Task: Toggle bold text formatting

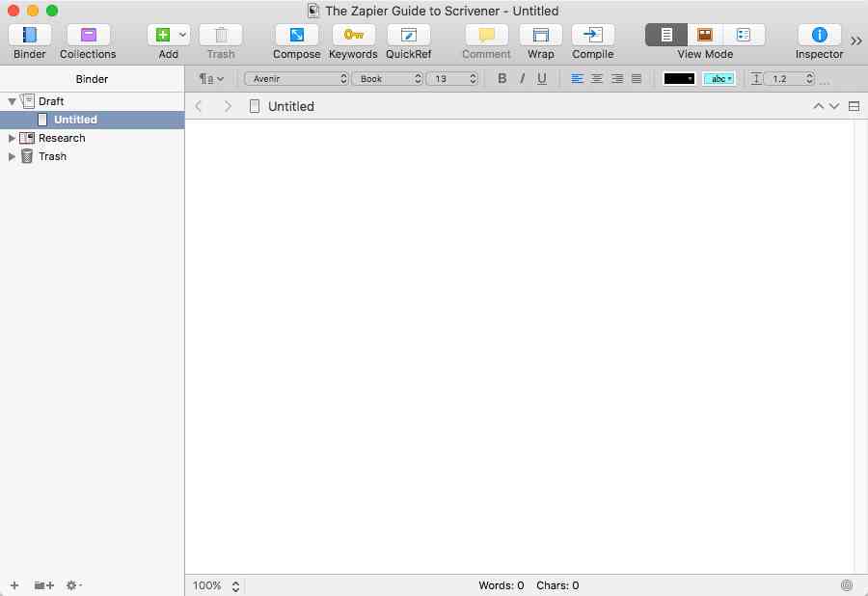Action: (x=501, y=78)
